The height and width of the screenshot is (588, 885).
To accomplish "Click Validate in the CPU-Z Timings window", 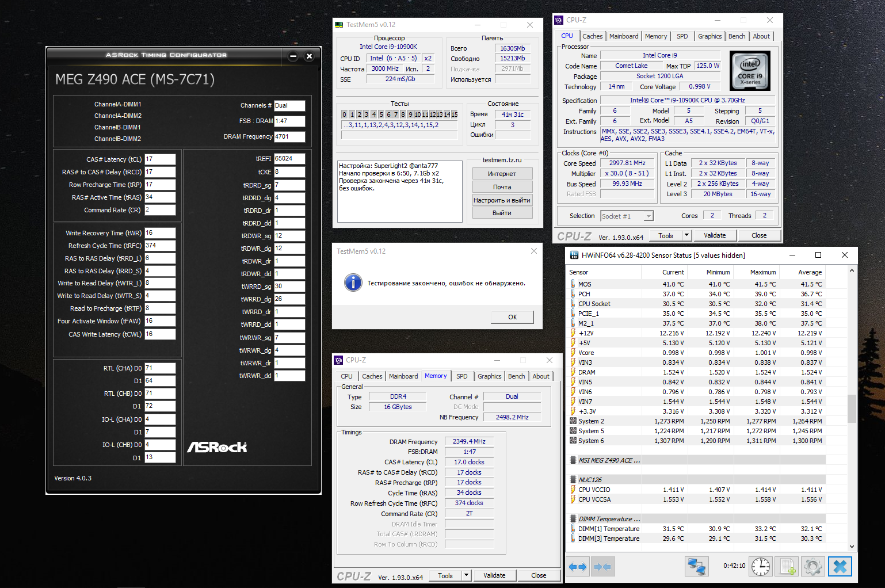I will pos(494,575).
